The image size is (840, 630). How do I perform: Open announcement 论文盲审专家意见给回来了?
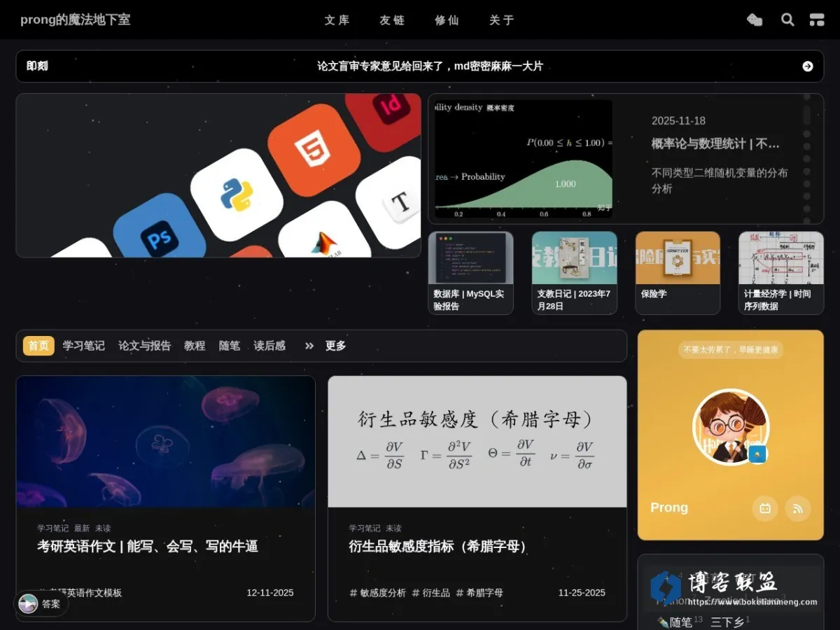(x=430, y=66)
